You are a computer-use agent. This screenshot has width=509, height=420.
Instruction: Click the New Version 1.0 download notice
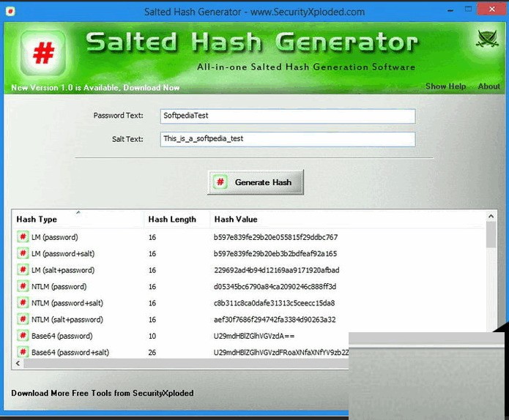[95, 88]
